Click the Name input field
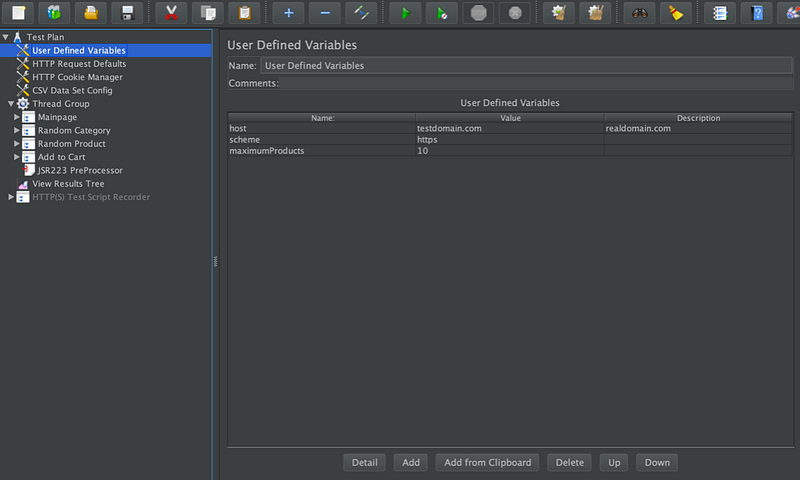 [x=525, y=66]
